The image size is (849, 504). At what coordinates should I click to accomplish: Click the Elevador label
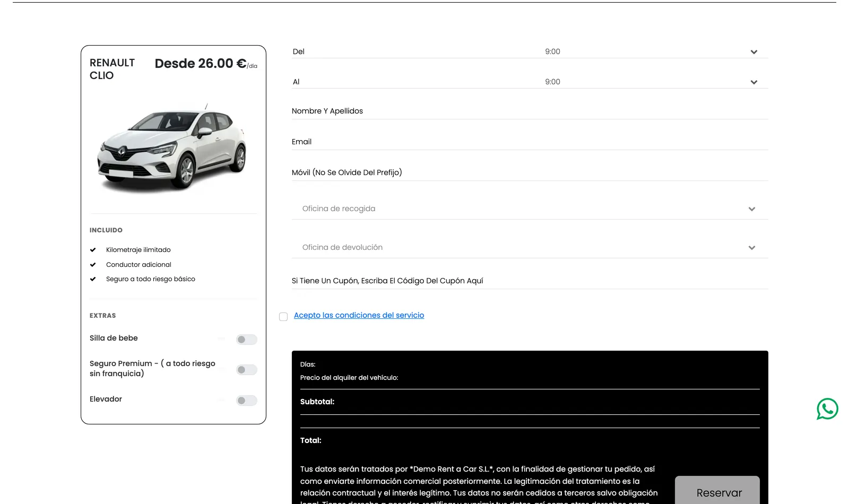click(106, 399)
